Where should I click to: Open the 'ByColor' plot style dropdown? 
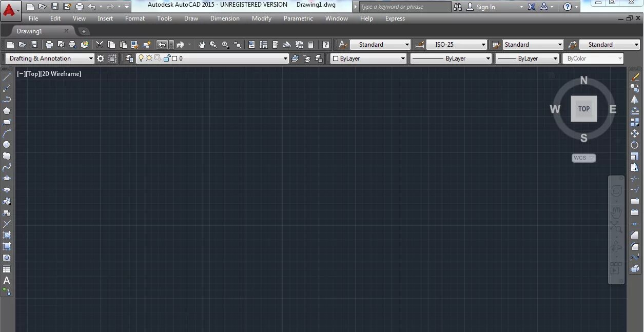[593, 58]
